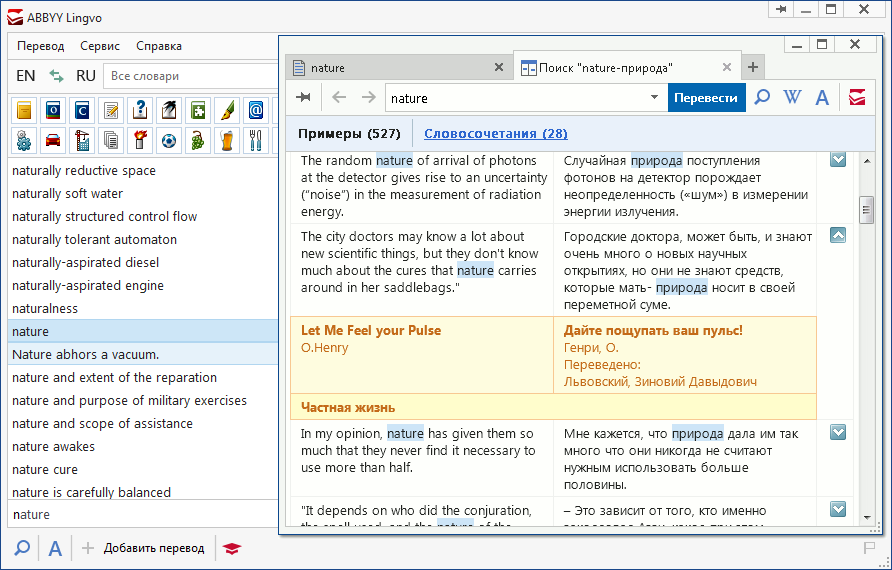Close the Поиск "nature-природа" tab
Screen dimensions: 892x570
point(726,67)
